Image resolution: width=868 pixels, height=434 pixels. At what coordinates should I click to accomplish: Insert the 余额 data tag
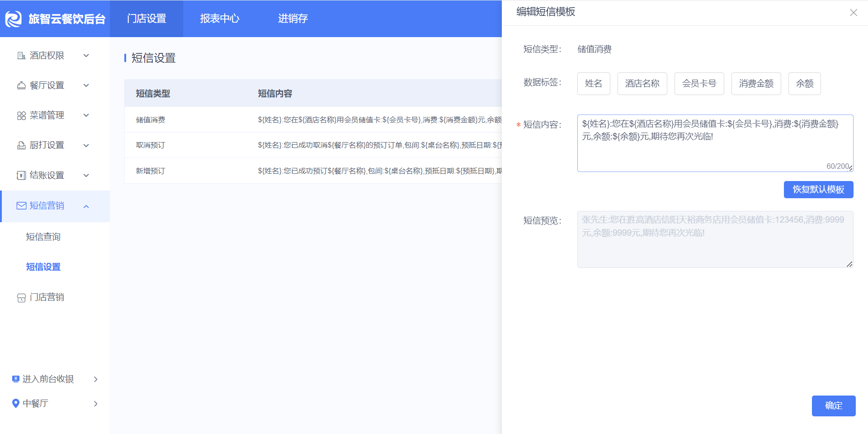805,84
